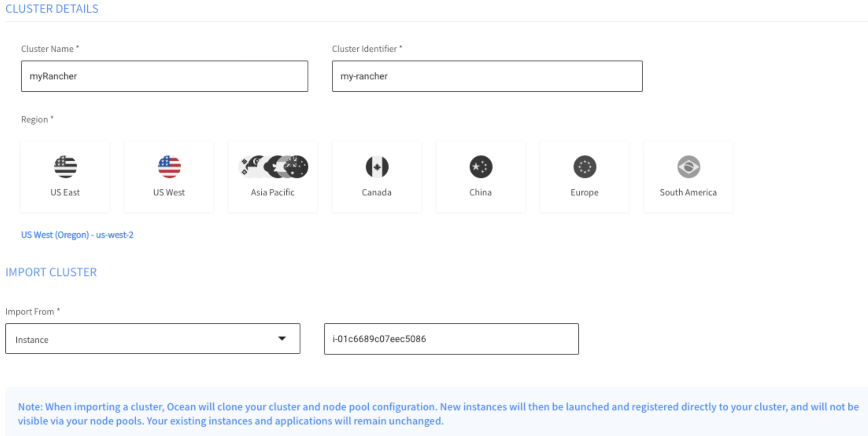This screenshot has width=868, height=436.
Task: Choose the US West flag icon
Action: click(169, 167)
